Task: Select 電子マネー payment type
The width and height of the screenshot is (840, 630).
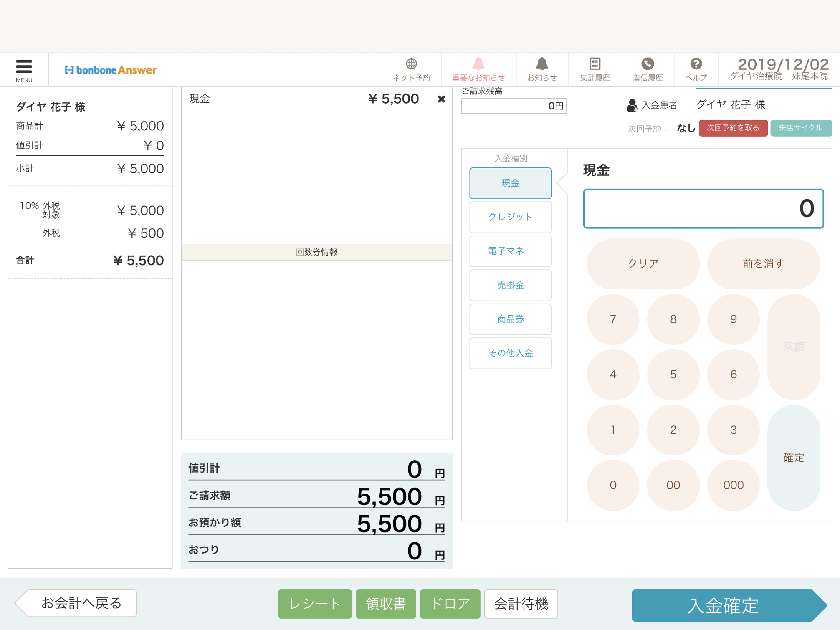Action: [x=510, y=251]
